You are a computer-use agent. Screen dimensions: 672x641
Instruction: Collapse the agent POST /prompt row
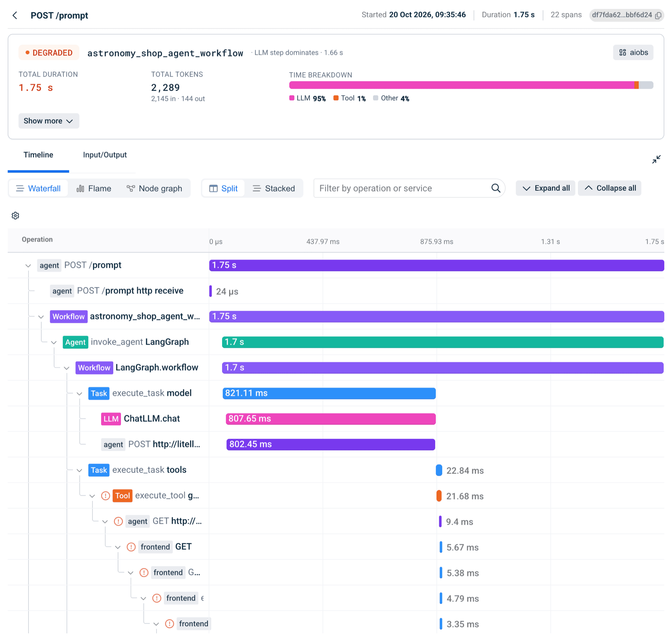[28, 266]
